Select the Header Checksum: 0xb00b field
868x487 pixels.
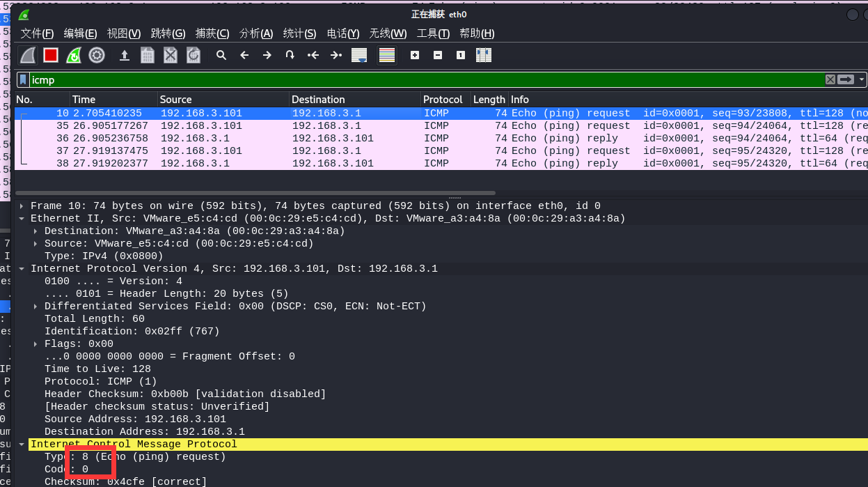coord(185,394)
